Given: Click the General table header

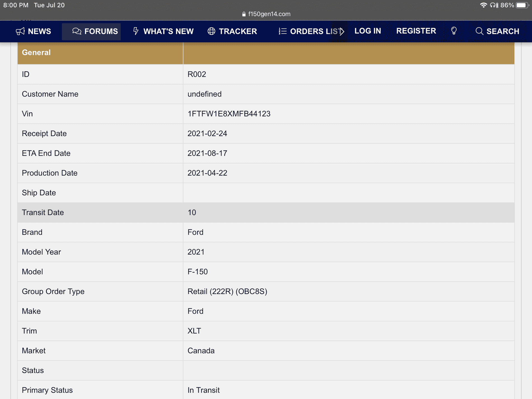Looking at the screenshot, I should tap(36, 52).
